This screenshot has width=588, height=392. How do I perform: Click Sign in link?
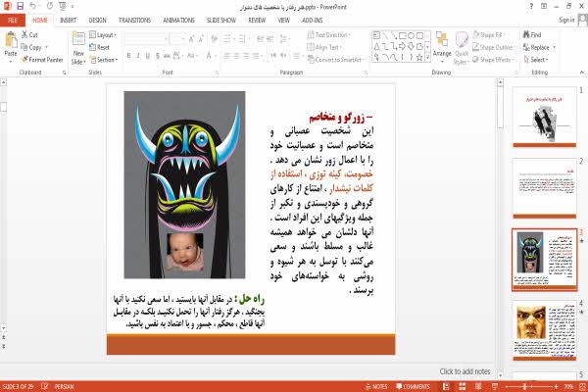click(566, 20)
